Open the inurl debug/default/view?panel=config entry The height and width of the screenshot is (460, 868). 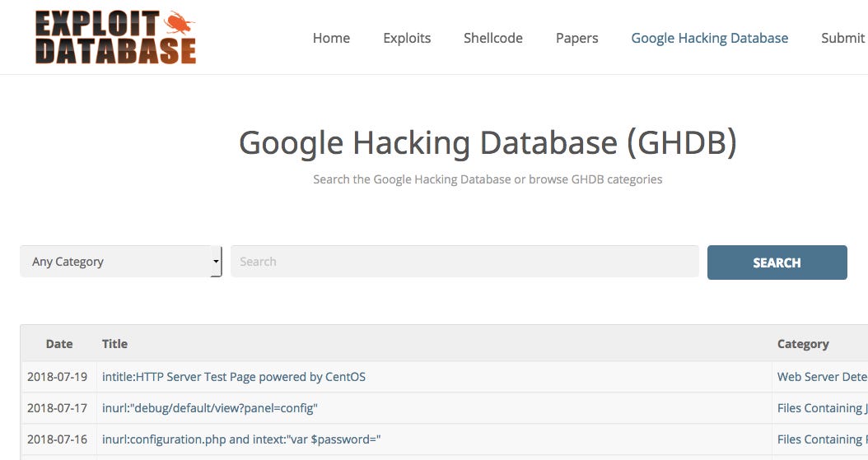click(209, 408)
